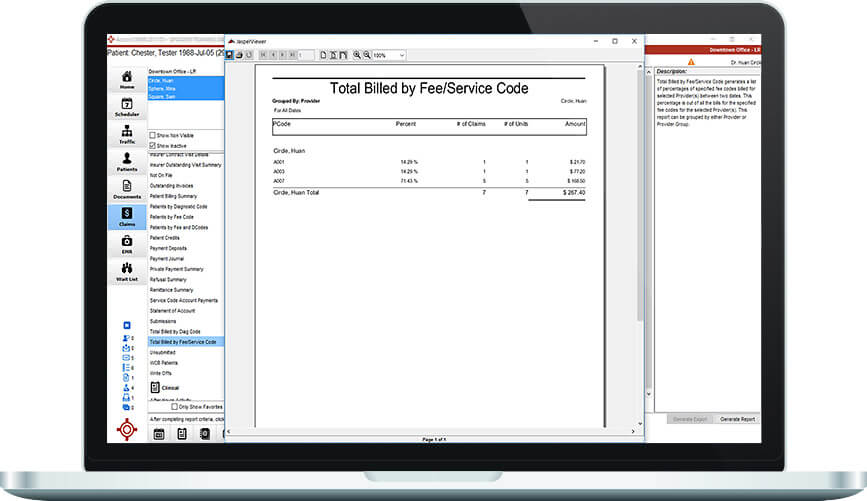The width and height of the screenshot is (867, 501).
Task: Click the page number field in JasperViewer
Action: 305,55
